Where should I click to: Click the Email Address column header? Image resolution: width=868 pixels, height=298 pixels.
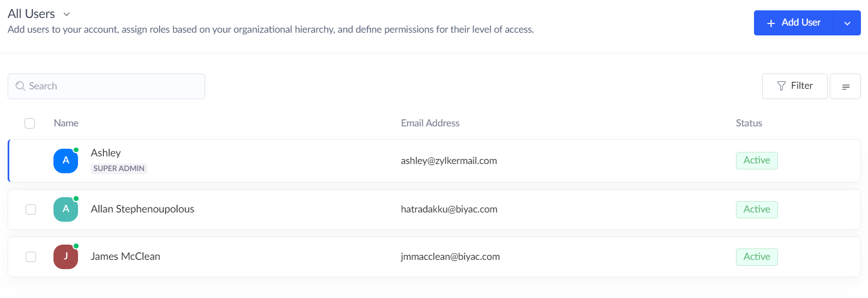click(430, 123)
